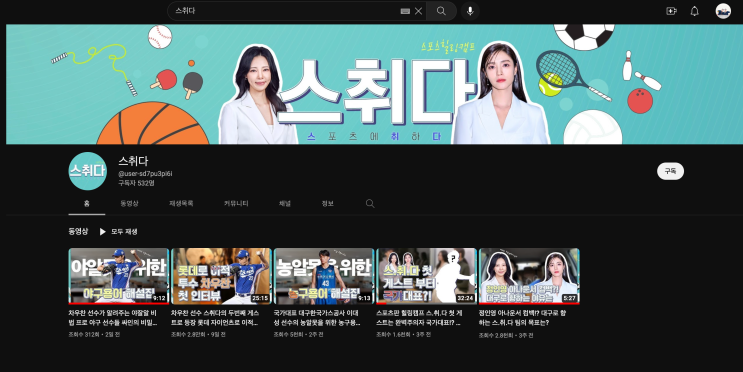Click the round 스취다 channel profile picture
Viewport: 743px width, 372px height.
(x=88, y=171)
